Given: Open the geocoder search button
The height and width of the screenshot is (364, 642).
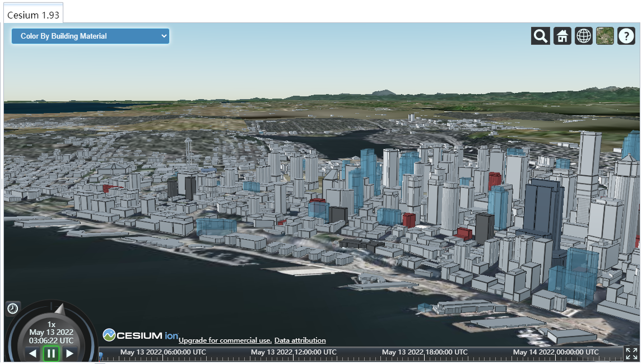Looking at the screenshot, I should [541, 36].
